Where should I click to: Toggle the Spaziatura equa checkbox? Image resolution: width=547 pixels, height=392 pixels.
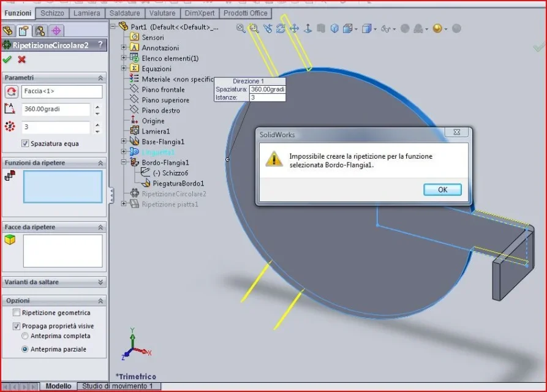pyautogui.click(x=25, y=143)
